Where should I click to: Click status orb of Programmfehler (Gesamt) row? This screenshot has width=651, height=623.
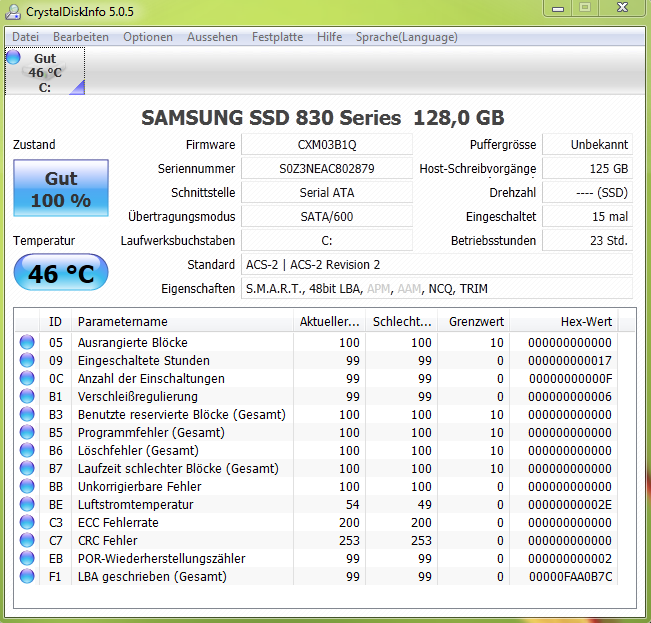tap(27, 432)
